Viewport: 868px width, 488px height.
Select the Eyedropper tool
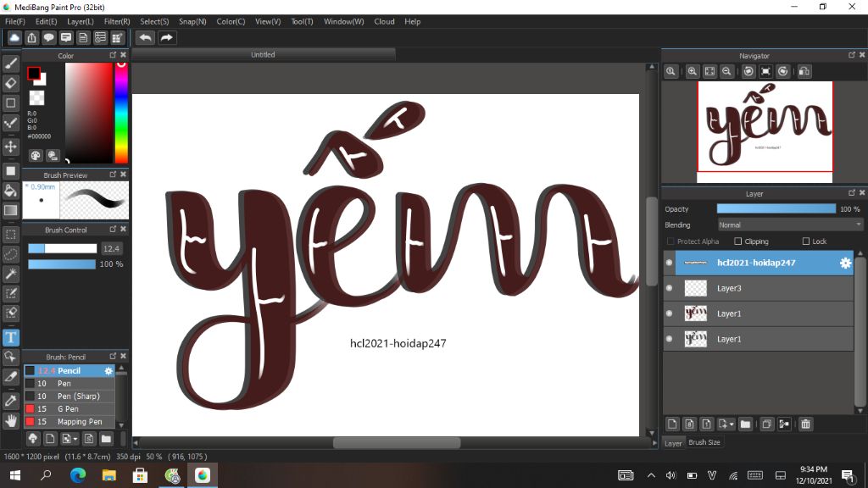coord(10,401)
